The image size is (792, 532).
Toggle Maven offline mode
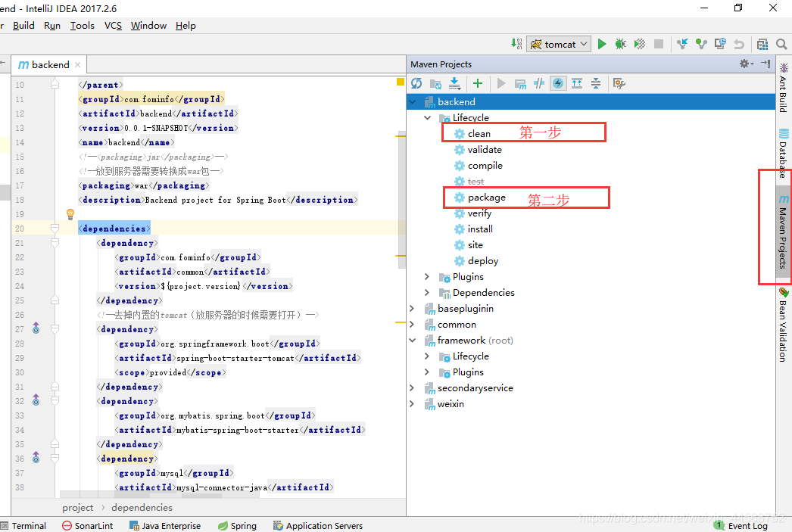point(539,83)
